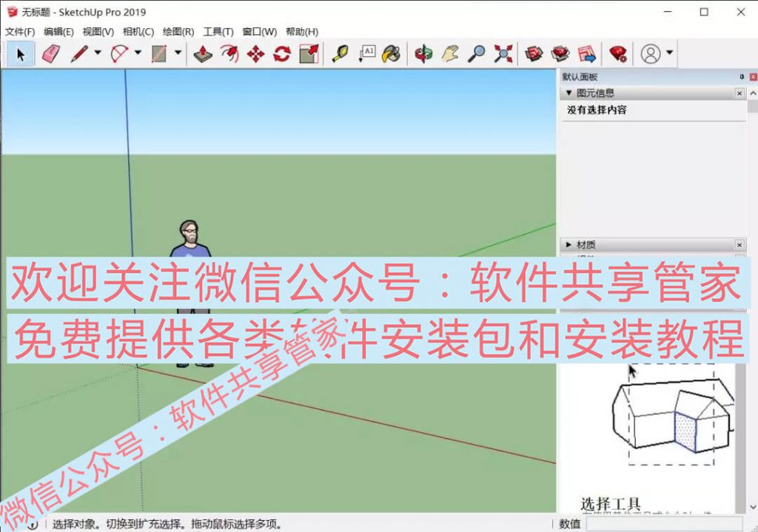
Task: Pick the Offset tool
Action: click(229, 53)
